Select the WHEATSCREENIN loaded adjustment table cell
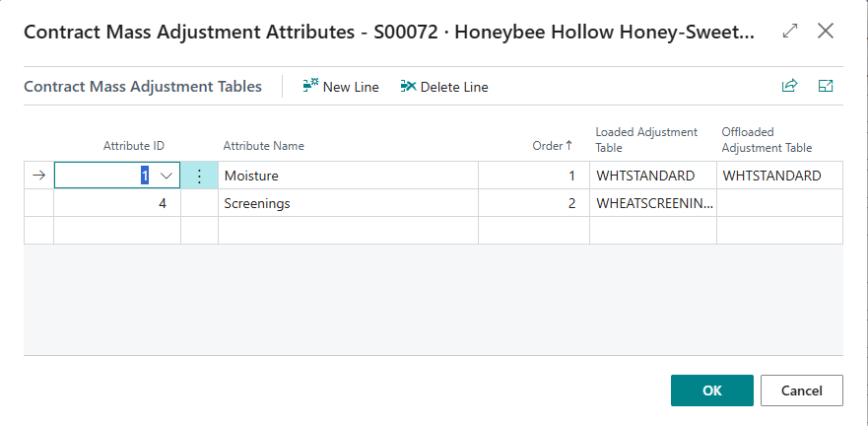Viewport: 868px width, 426px height. [x=652, y=203]
